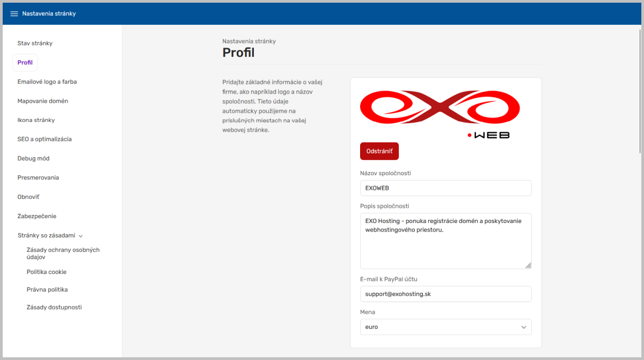Screen dimensions: 644x360
Task: Click into Popis spoločnosti textarea
Action: 445,241
